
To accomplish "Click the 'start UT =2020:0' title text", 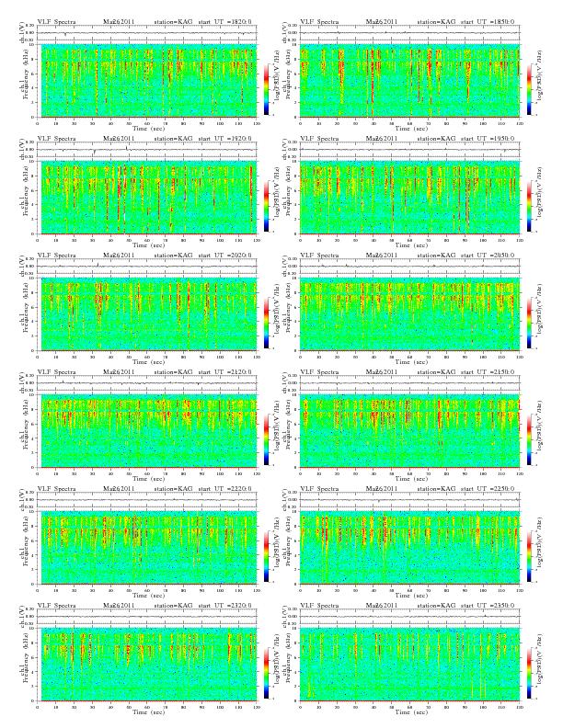I will coord(224,255).
